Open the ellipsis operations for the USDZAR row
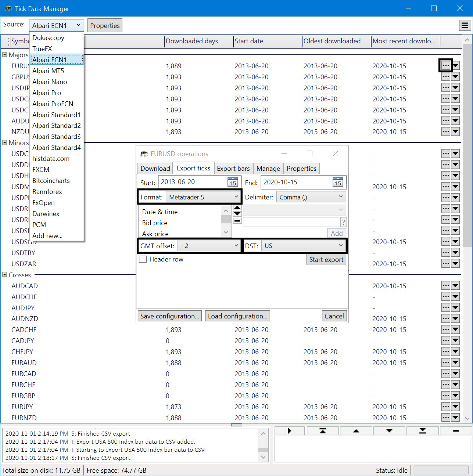 [446, 263]
